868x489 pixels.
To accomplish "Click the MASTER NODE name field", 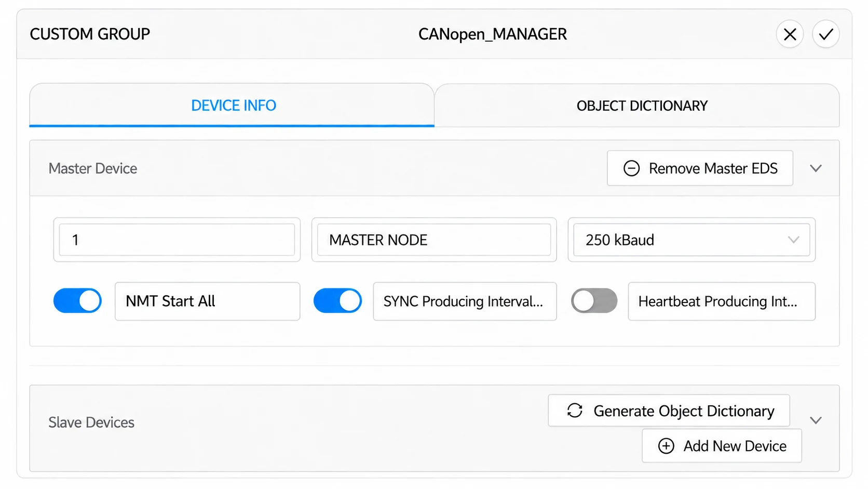I will pos(434,240).
